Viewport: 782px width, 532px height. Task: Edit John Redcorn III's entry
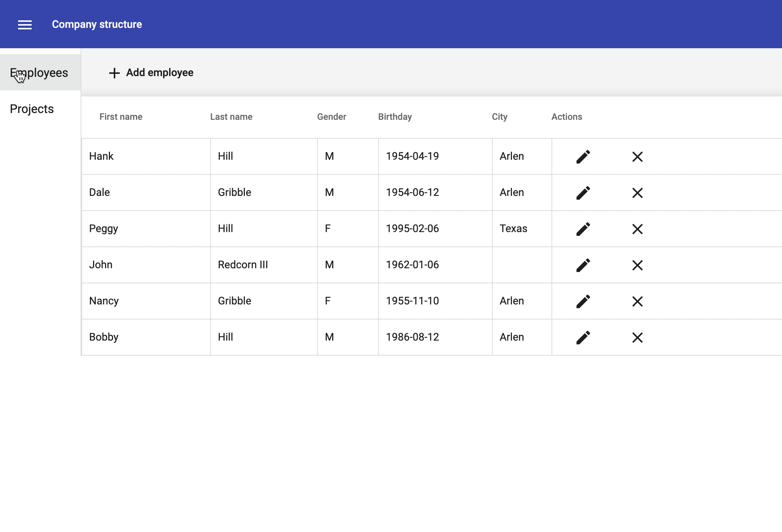[x=583, y=265]
